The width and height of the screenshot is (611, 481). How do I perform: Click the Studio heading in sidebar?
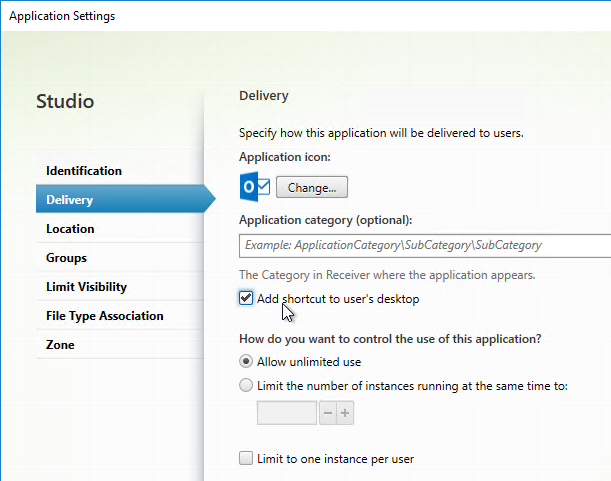(x=65, y=102)
